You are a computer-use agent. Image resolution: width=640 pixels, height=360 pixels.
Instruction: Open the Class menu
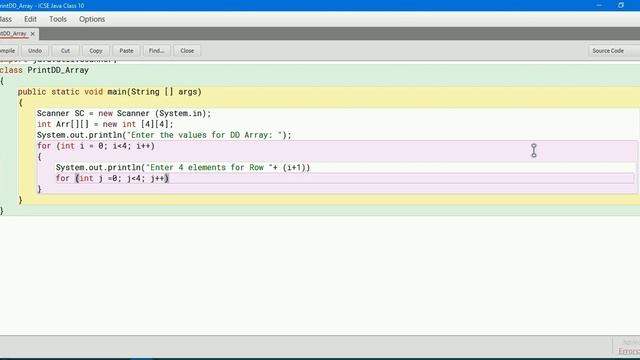(x=6, y=19)
